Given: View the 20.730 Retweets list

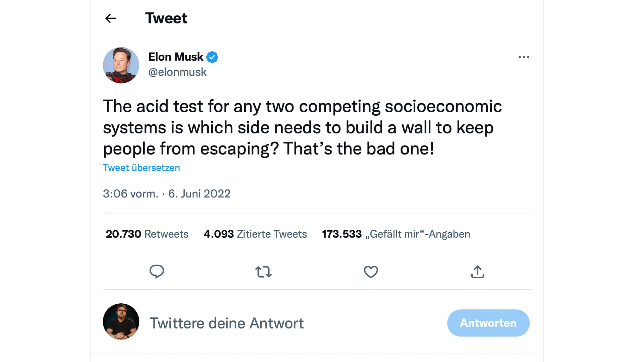Looking at the screenshot, I should pos(147,234).
